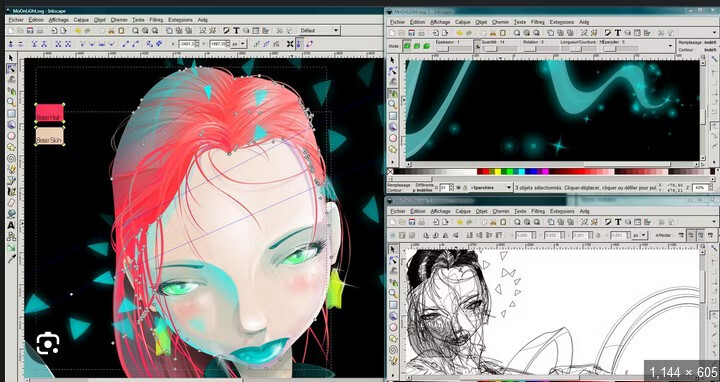Choose the Eraser tool in the main toolbox

11,203
